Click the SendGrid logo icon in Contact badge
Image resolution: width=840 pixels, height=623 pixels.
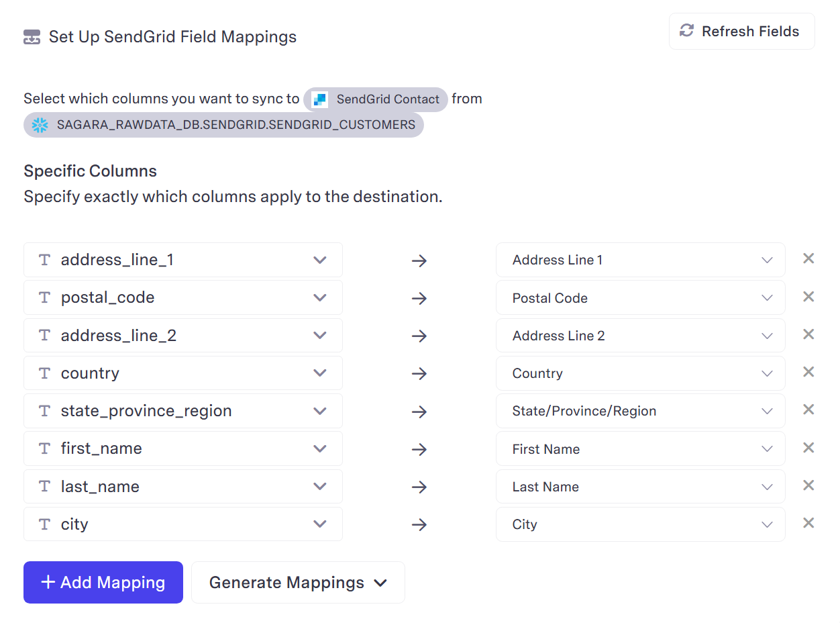tap(320, 99)
